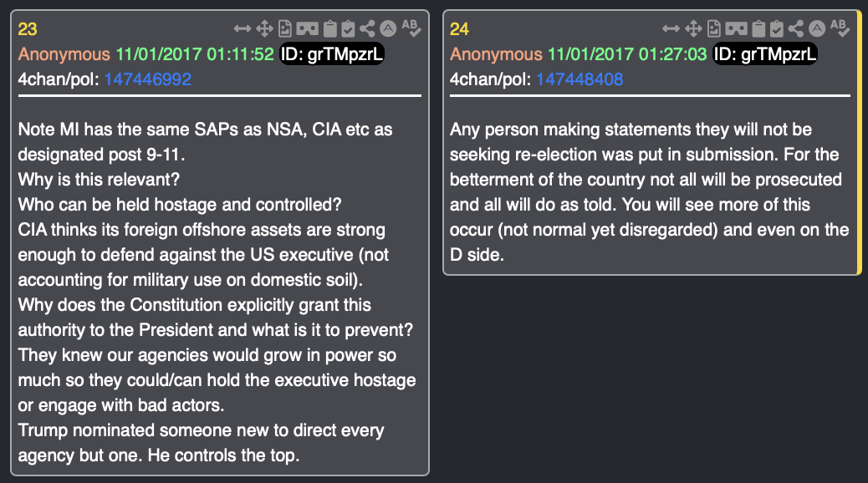This screenshot has height=483, width=868.
Task: Click the VR goggles icon on post 23
Action: tap(306, 28)
